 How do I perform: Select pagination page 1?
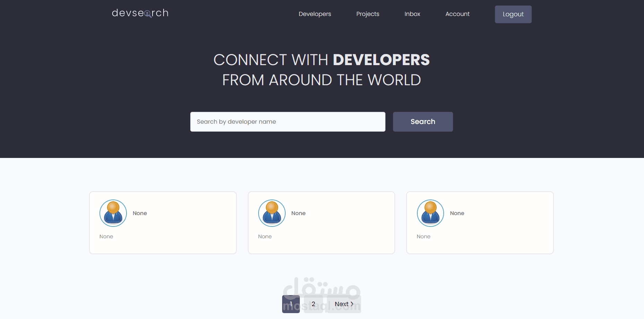coord(291,304)
